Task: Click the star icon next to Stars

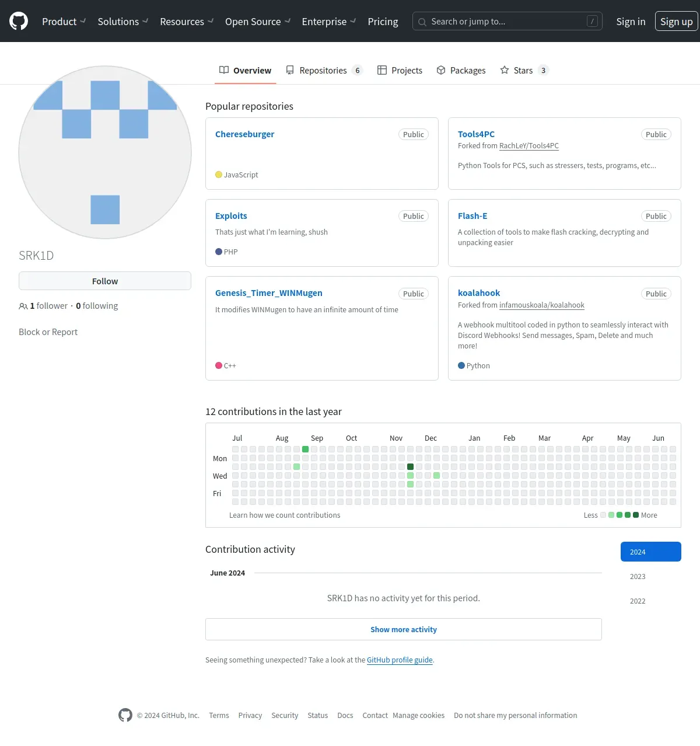Action: [x=505, y=70]
